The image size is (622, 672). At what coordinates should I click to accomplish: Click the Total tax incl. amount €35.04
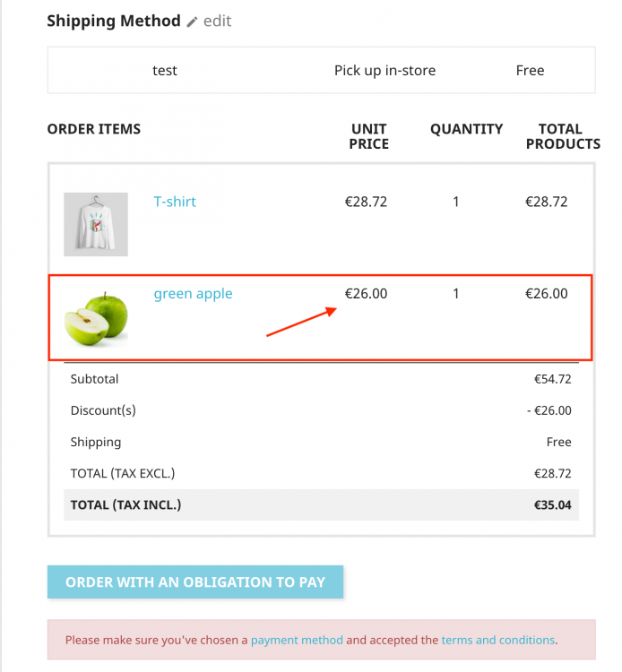point(553,504)
